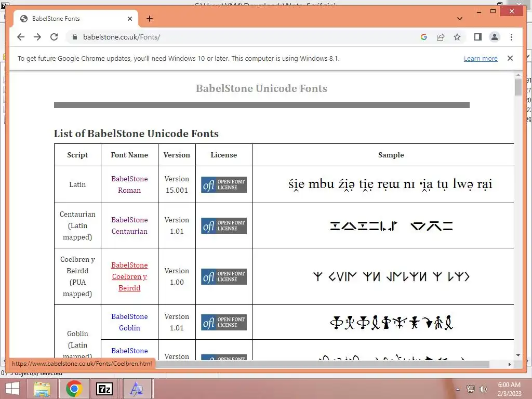
Task: Click the address bar URL
Action: click(122, 37)
